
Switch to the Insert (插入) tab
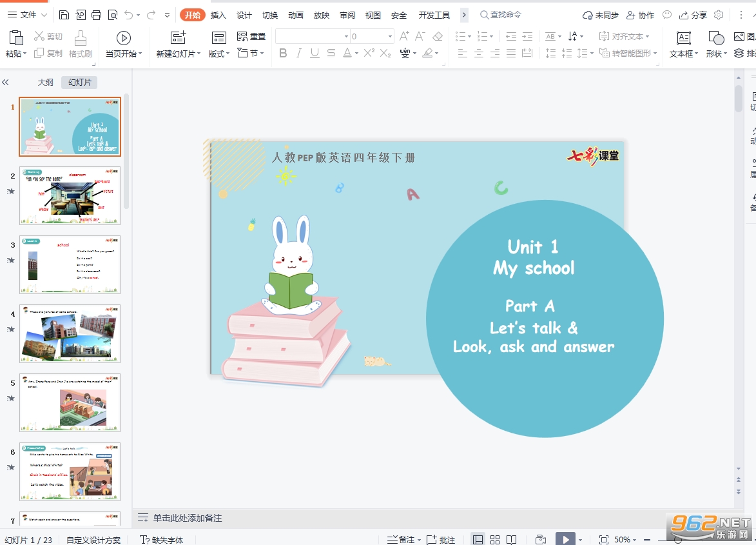pos(218,15)
